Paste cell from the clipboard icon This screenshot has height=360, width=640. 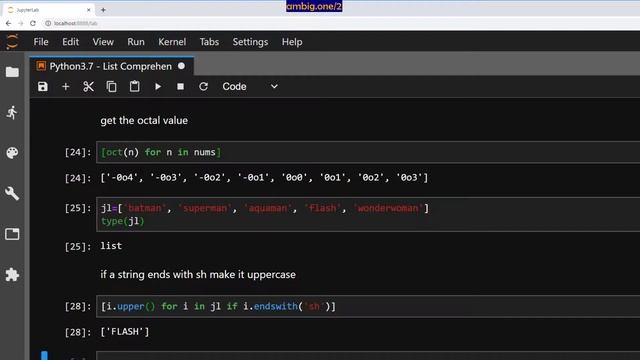tap(134, 87)
